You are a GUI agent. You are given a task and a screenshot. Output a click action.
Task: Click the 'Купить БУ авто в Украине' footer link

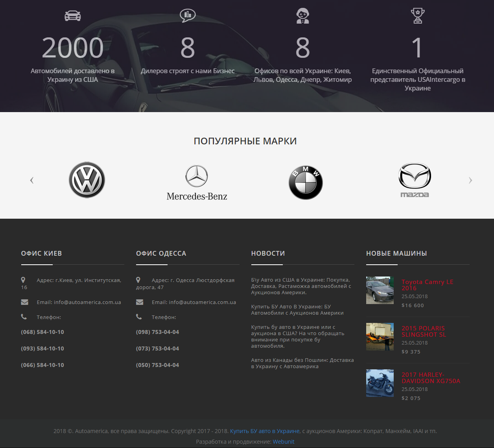coord(265,431)
